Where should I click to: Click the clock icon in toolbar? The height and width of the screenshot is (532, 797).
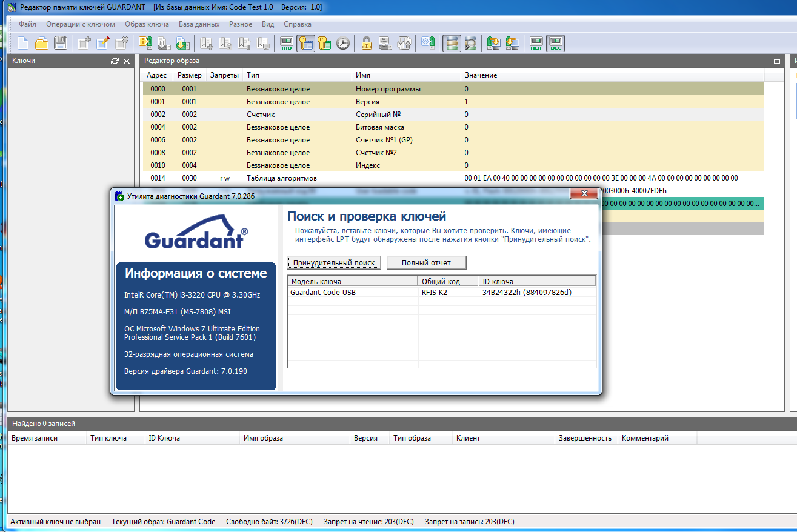(x=343, y=43)
